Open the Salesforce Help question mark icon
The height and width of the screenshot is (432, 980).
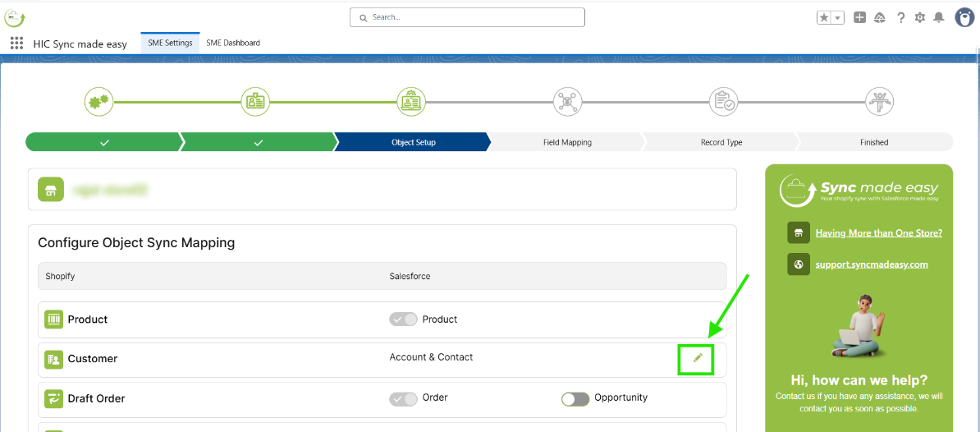click(x=900, y=17)
